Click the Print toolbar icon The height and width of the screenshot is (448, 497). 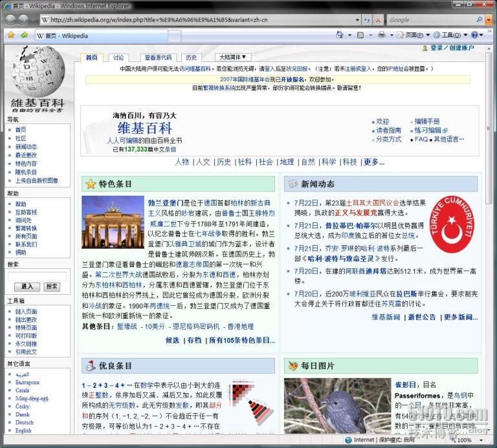382,35
